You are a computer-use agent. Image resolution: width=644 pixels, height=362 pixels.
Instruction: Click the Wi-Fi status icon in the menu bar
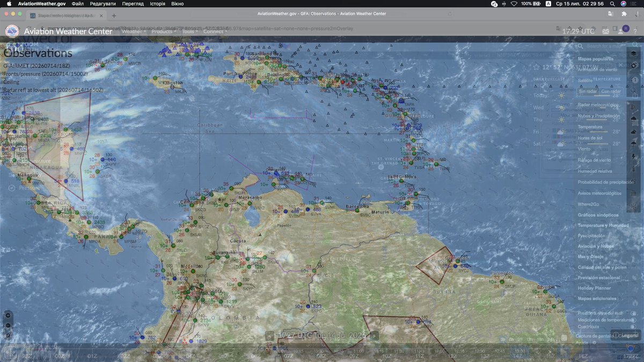point(514,3)
